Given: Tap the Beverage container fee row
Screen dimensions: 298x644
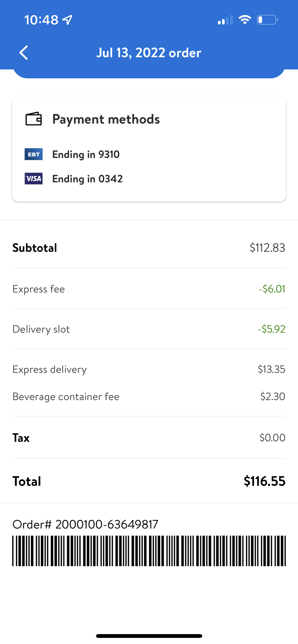Looking at the screenshot, I should [149, 397].
